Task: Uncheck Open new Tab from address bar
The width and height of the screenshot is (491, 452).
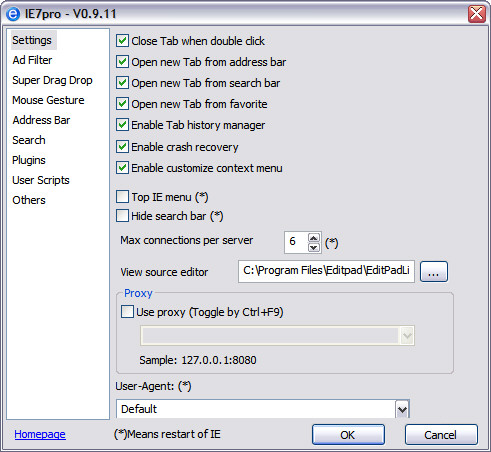Action: coord(122,62)
